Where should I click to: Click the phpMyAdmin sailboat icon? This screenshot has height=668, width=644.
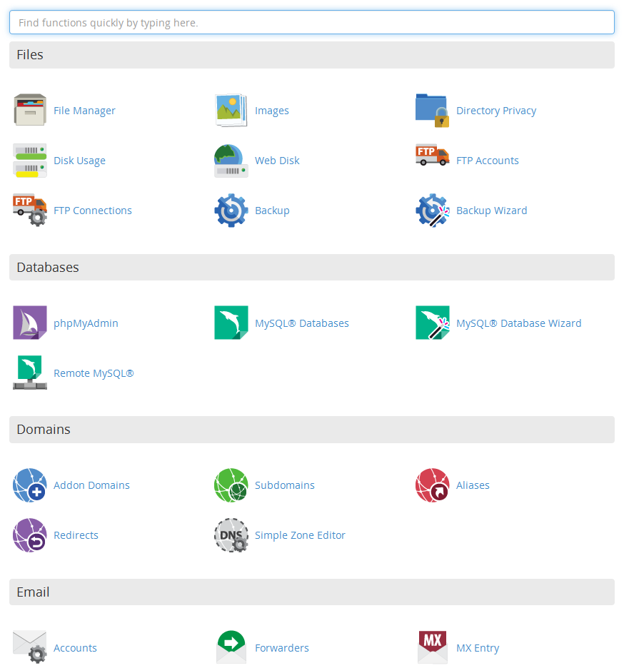pyautogui.click(x=30, y=323)
